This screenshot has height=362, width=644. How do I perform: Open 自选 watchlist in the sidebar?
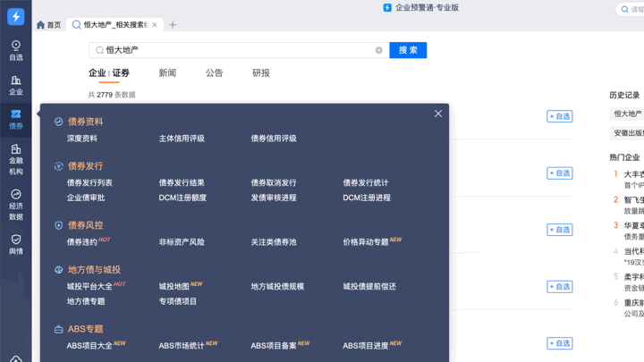(15, 50)
